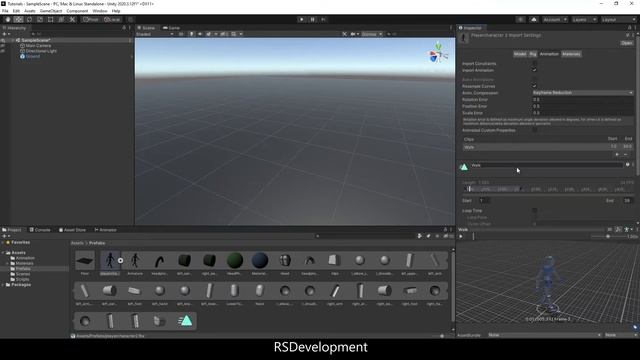Open the Account dropdown

pyautogui.click(x=555, y=20)
